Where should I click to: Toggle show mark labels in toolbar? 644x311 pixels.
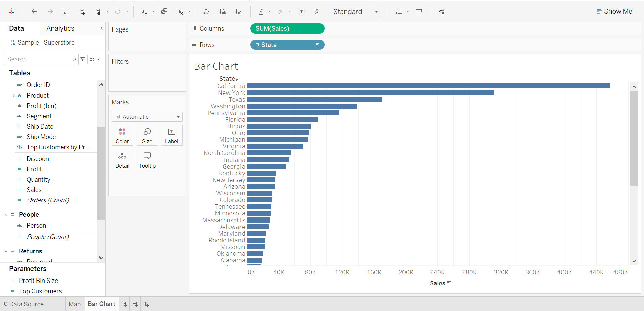coord(302,11)
